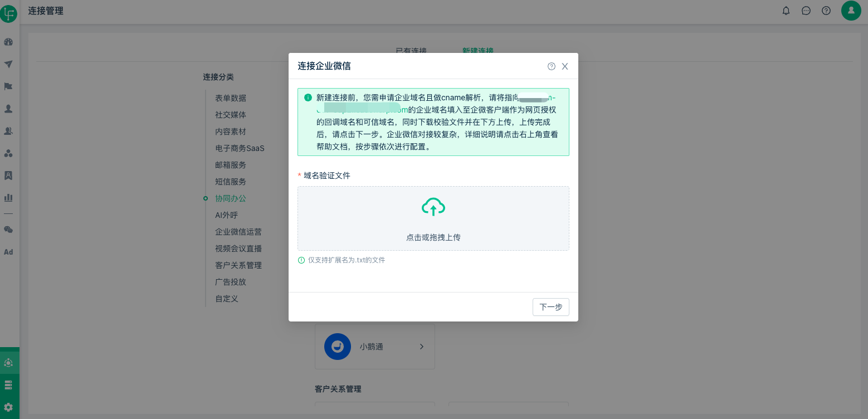Select the 客户关系管理 category in list
The width and height of the screenshot is (868, 419).
pyautogui.click(x=238, y=265)
